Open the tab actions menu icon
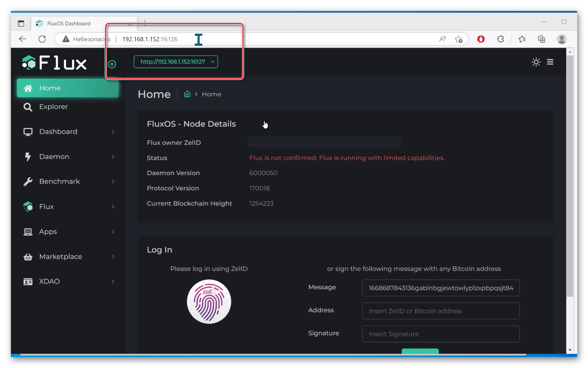The width and height of the screenshot is (588, 368). [x=21, y=24]
